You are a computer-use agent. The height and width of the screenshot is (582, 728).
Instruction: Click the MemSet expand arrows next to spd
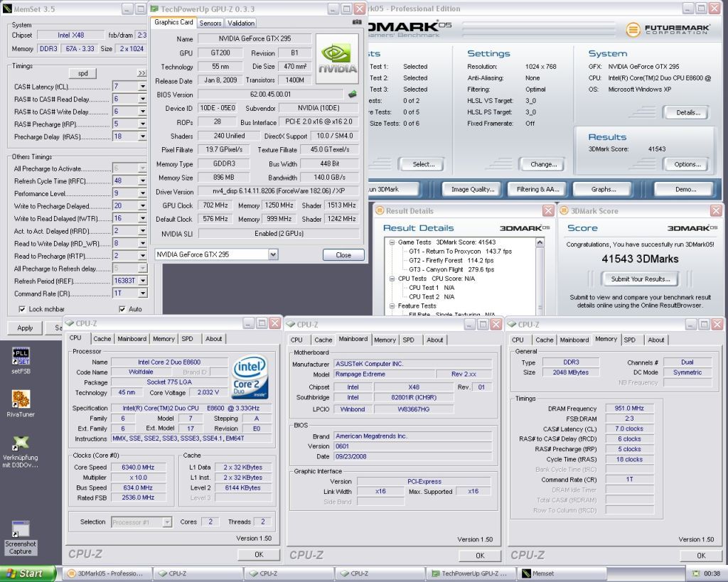(x=141, y=73)
